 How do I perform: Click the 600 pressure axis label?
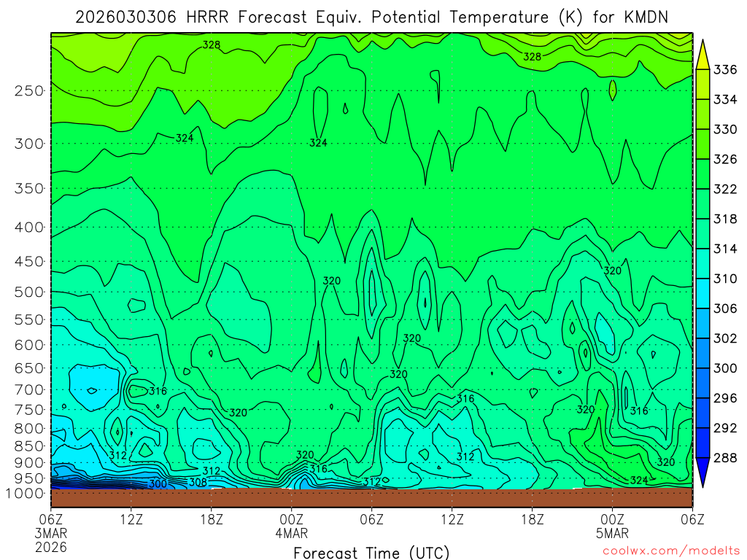29,345
